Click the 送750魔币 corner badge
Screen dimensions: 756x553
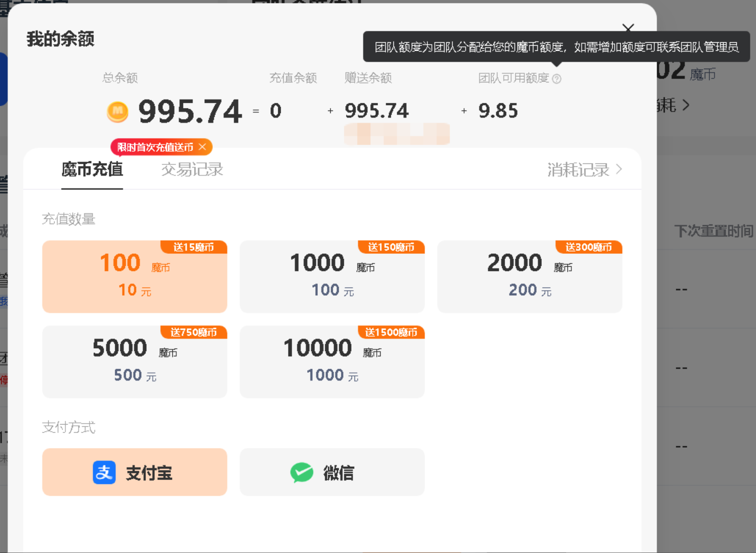tap(194, 332)
